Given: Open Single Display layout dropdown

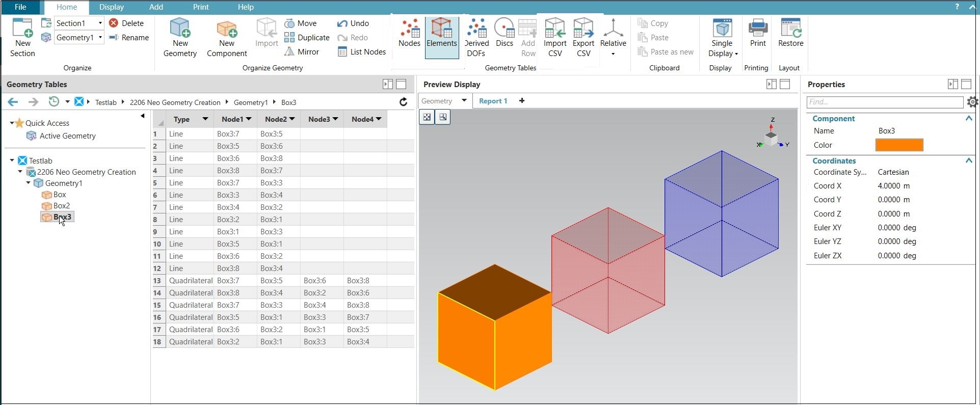Looking at the screenshot, I should (722, 37).
